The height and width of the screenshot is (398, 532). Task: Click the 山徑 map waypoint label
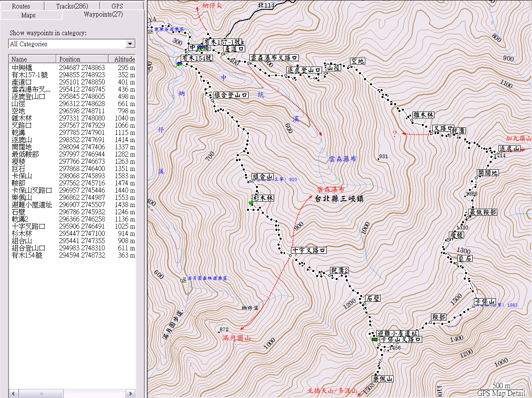pos(333,67)
